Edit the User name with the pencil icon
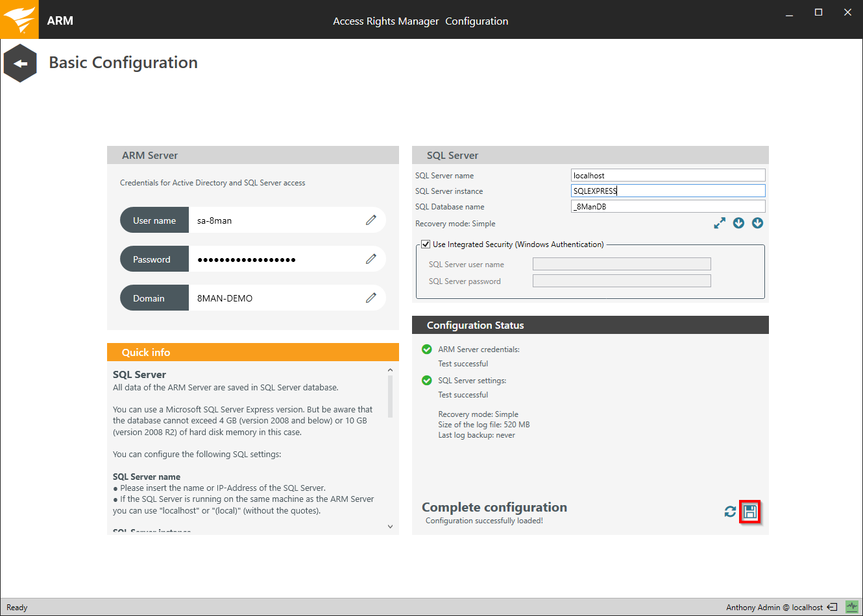Image resolution: width=863 pixels, height=616 pixels. click(371, 220)
